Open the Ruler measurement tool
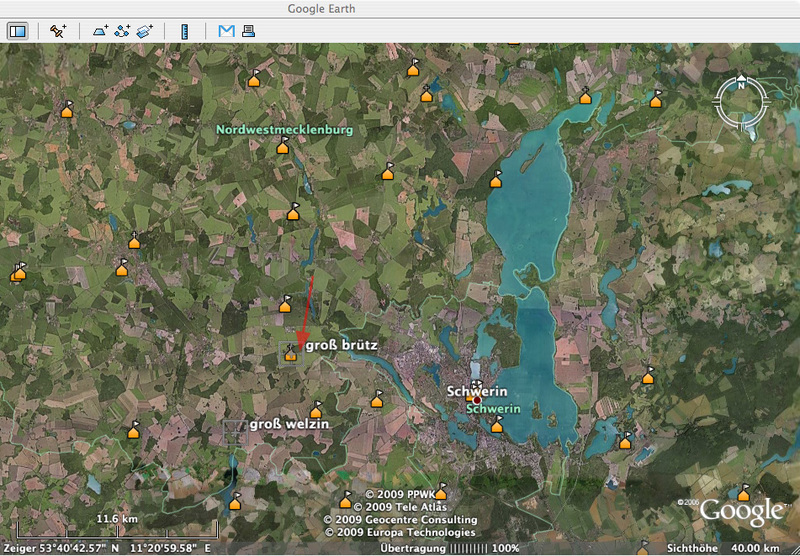800x556 pixels. point(185,31)
